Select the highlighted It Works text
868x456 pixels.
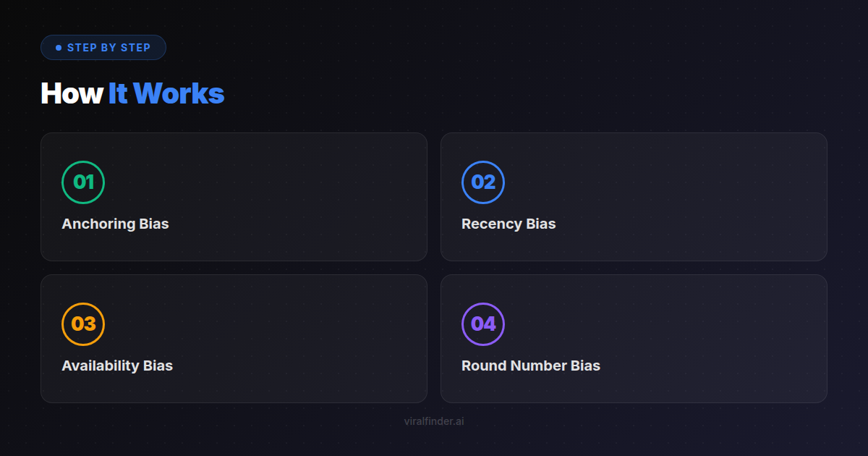(x=167, y=93)
